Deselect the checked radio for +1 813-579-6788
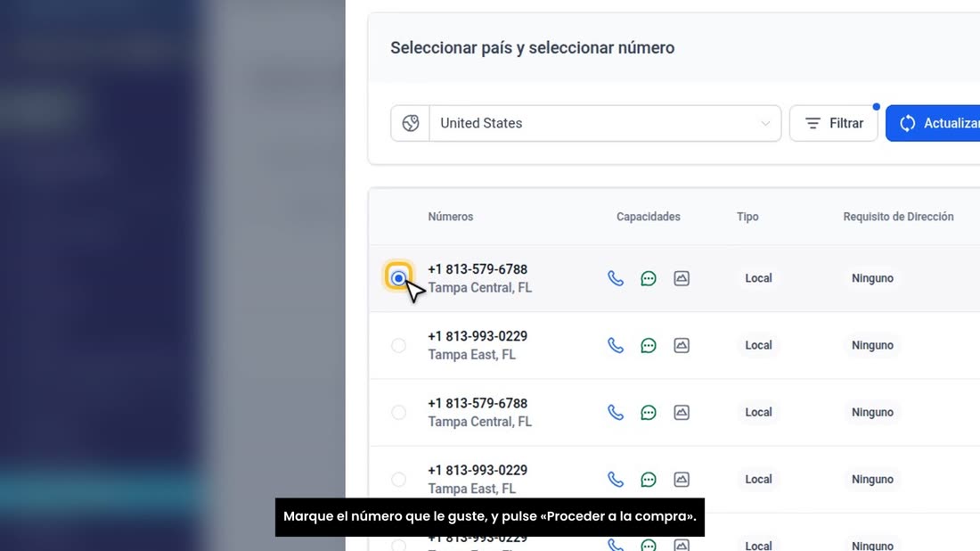 [x=398, y=277]
